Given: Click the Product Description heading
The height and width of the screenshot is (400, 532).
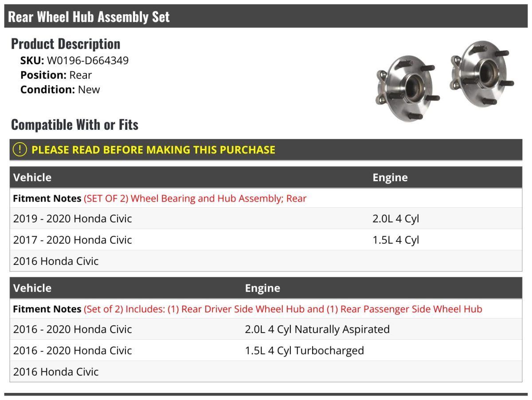Looking at the screenshot, I should [66, 44].
